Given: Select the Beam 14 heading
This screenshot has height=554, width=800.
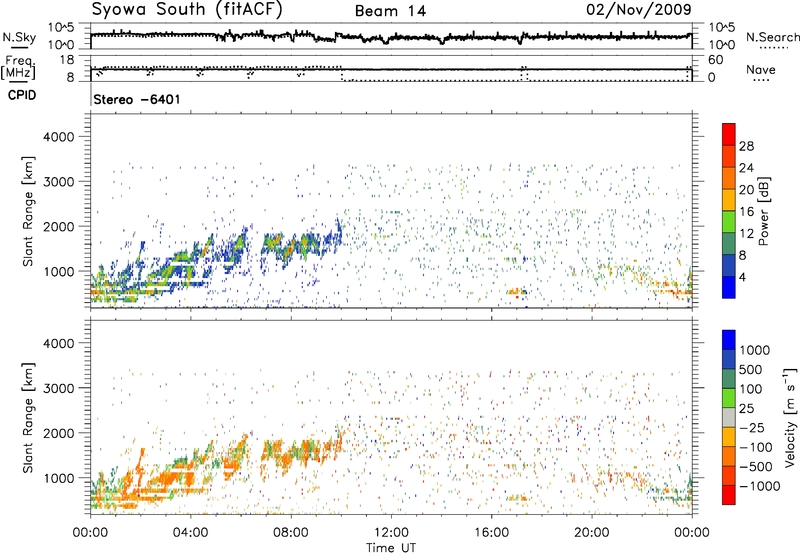Looking at the screenshot, I should (x=390, y=11).
